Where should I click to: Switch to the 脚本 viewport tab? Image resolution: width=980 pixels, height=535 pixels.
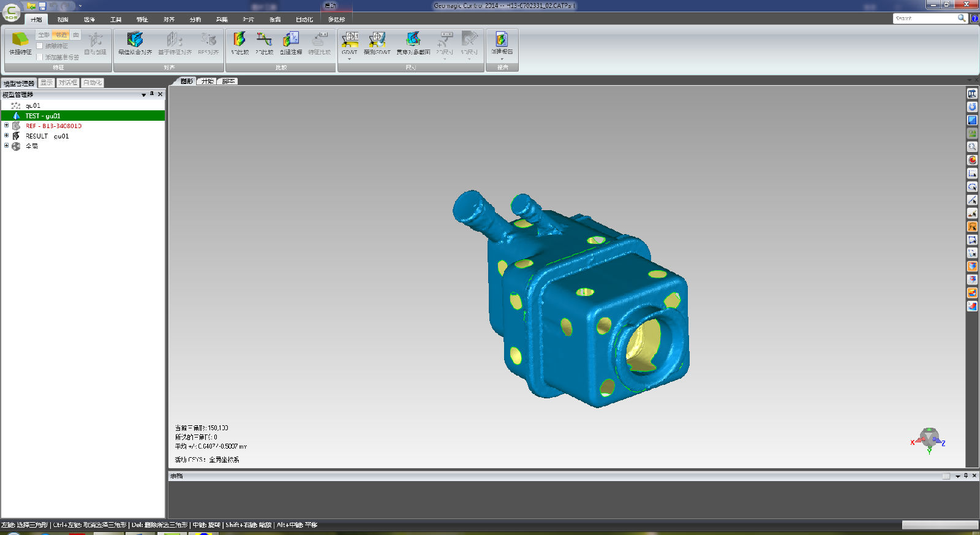coord(228,82)
